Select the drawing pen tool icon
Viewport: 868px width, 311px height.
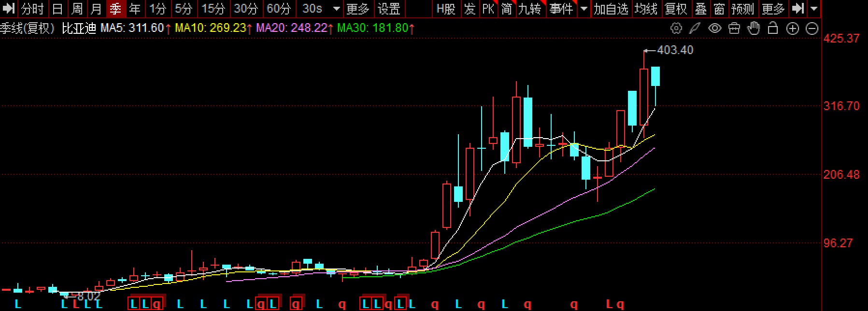(695, 28)
